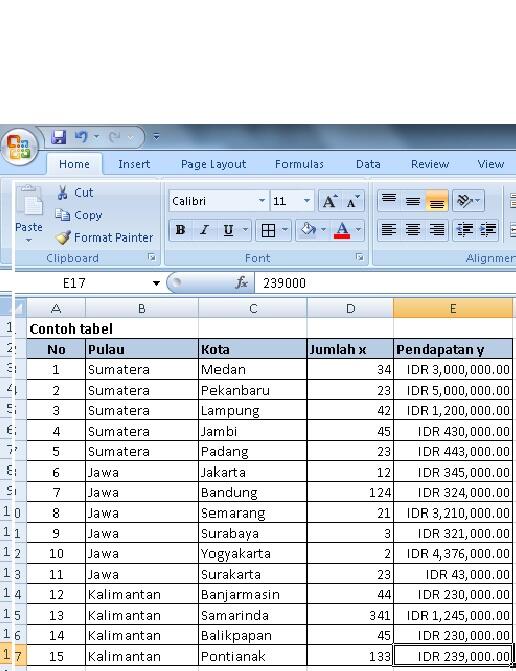516x671 pixels.
Task: Click the Paste clipboard icon
Action: (x=29, y=201)
